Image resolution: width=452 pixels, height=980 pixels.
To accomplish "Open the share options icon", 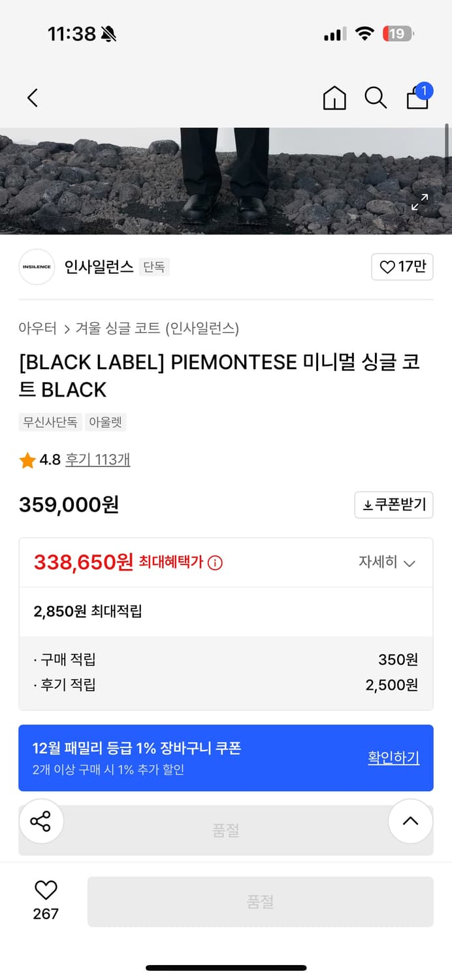I will coord(41,821).
